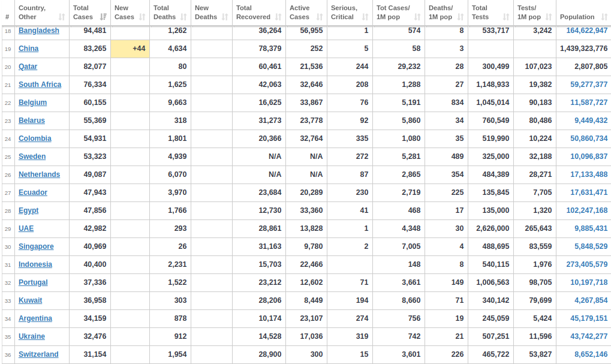
Task: Sort by Population arrows icon
Action: coord(604,17)
